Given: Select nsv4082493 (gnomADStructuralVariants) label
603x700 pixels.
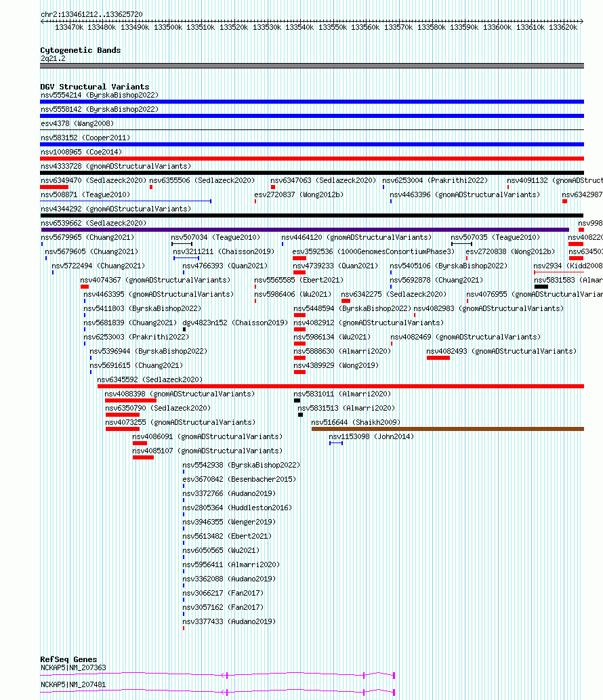Looking at the screenshot, I should (501, 352).
